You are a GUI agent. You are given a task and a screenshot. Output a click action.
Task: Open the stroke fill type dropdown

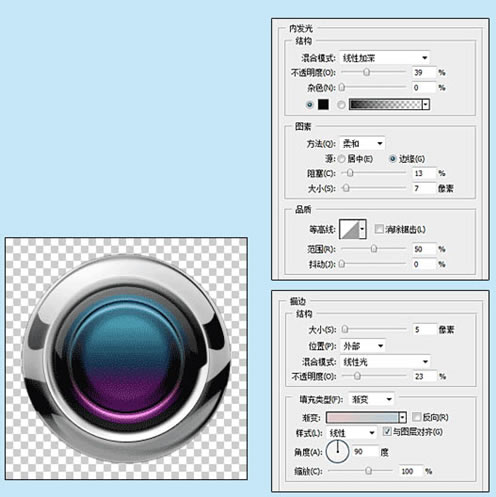(x=371, y=399)
